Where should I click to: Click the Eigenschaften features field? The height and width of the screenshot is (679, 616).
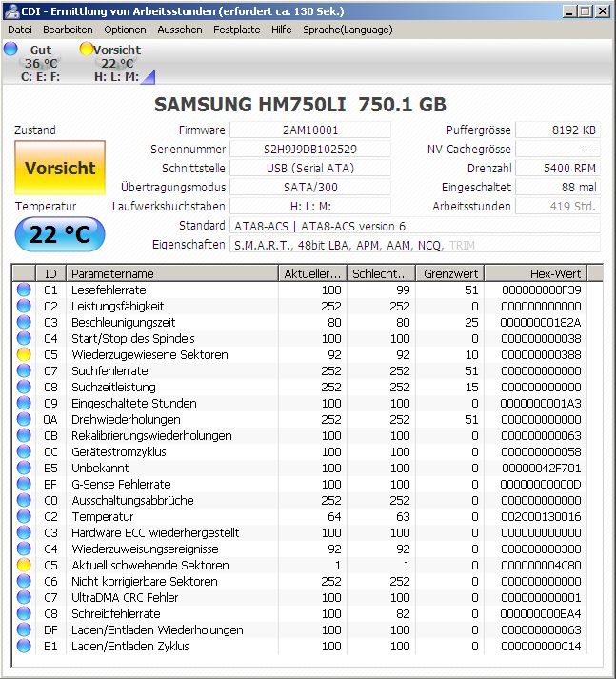point(415,245)
